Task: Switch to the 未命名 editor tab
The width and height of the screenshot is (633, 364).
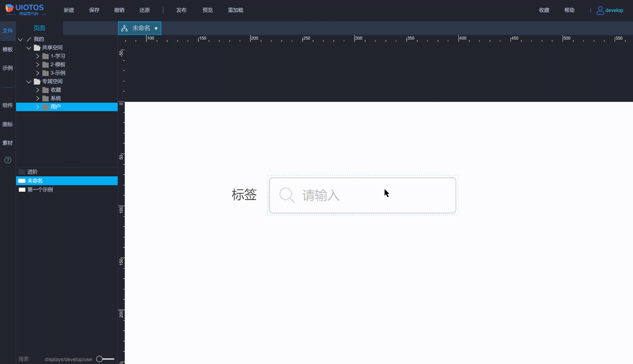Action: (139, 28)
